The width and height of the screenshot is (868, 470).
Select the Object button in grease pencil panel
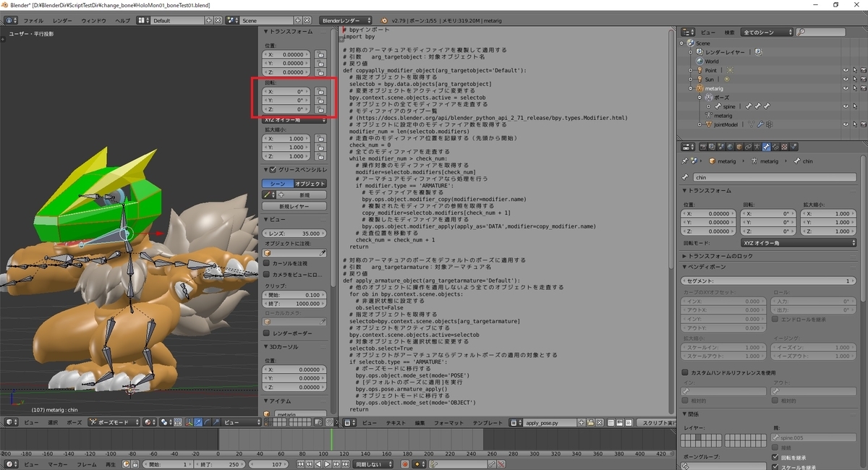(x=310, y=184)
